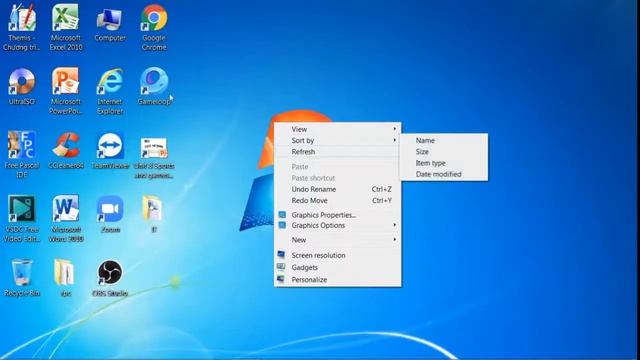Click the Microsoft Excel 2010 desktop icon

click(66, 27)
